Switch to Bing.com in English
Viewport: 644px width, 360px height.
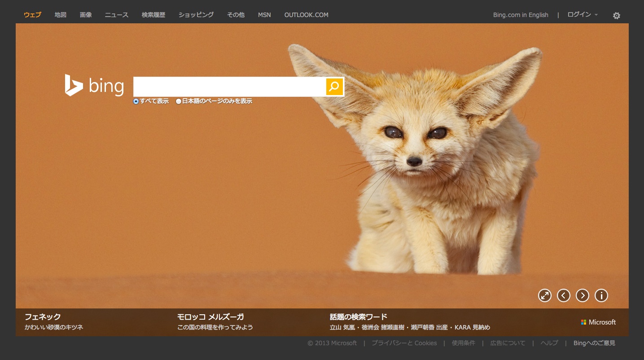(521, 15)
